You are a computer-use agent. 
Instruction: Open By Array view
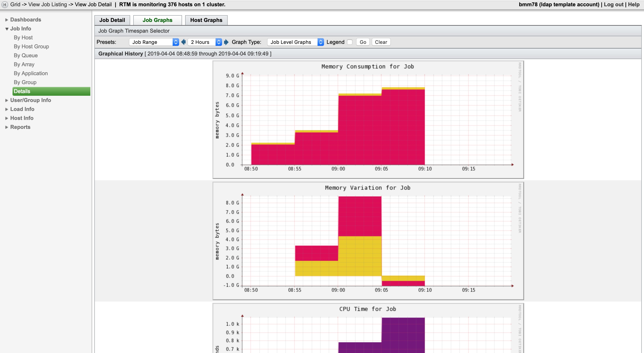pyautogui.click(x=24, y=65)
